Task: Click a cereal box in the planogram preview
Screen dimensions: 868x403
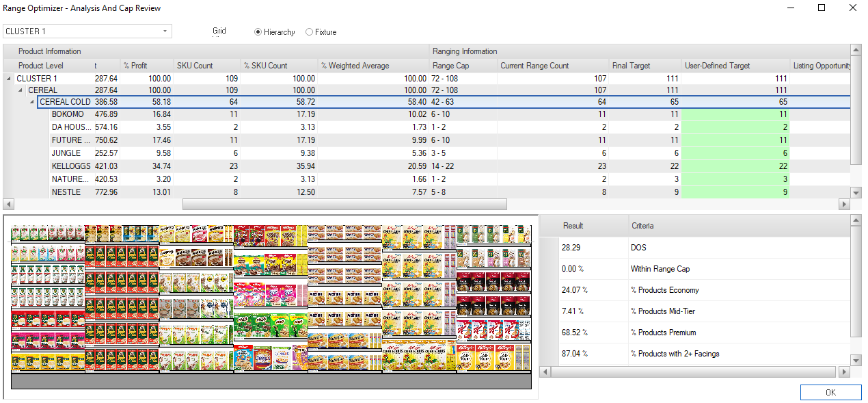Action: tap(273, 294)
